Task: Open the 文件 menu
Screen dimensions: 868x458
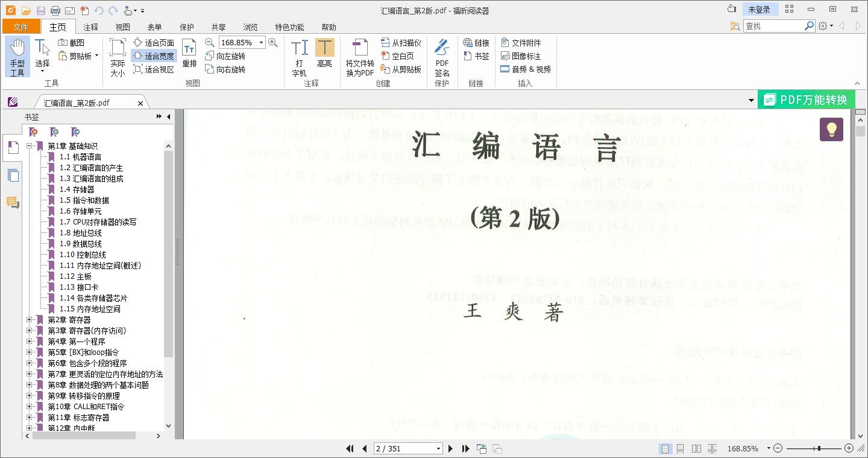Action: click(21, 27)
